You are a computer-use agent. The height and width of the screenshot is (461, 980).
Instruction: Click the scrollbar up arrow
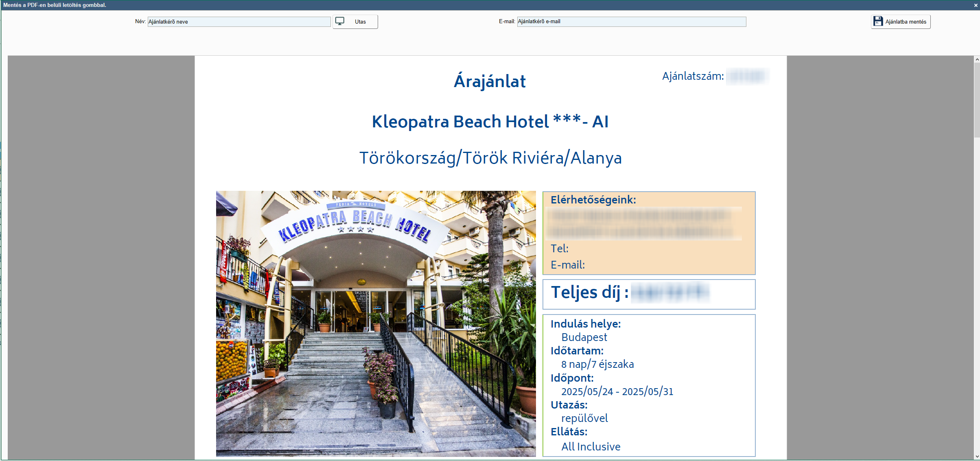pos(977,59)
